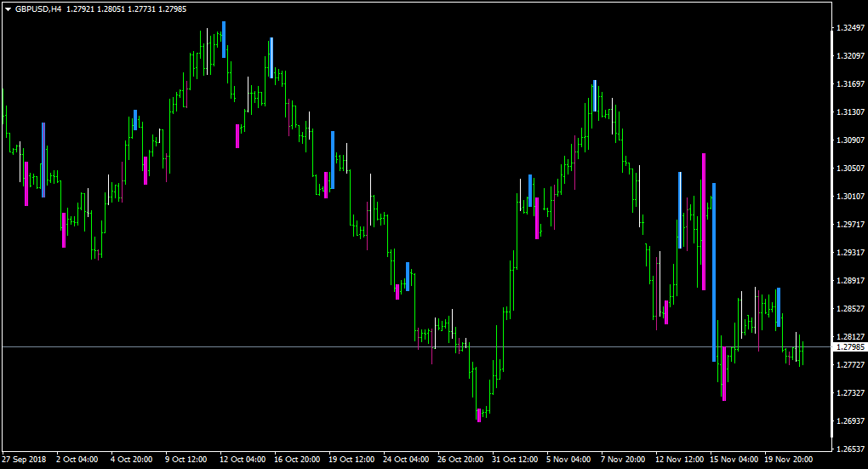Select the tallest blue bar marker on chart
The image size is (868, 469).
pos(714,272)
